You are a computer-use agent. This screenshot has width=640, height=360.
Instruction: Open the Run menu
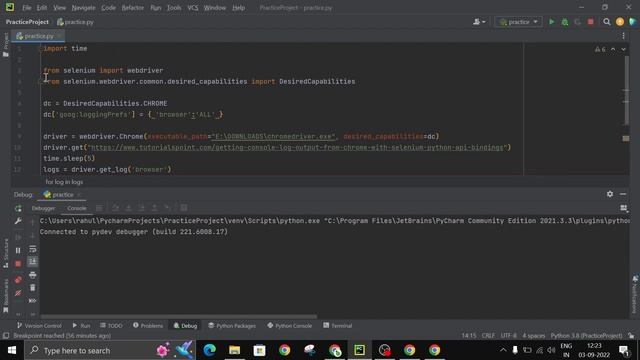click(x=156, y=8)
